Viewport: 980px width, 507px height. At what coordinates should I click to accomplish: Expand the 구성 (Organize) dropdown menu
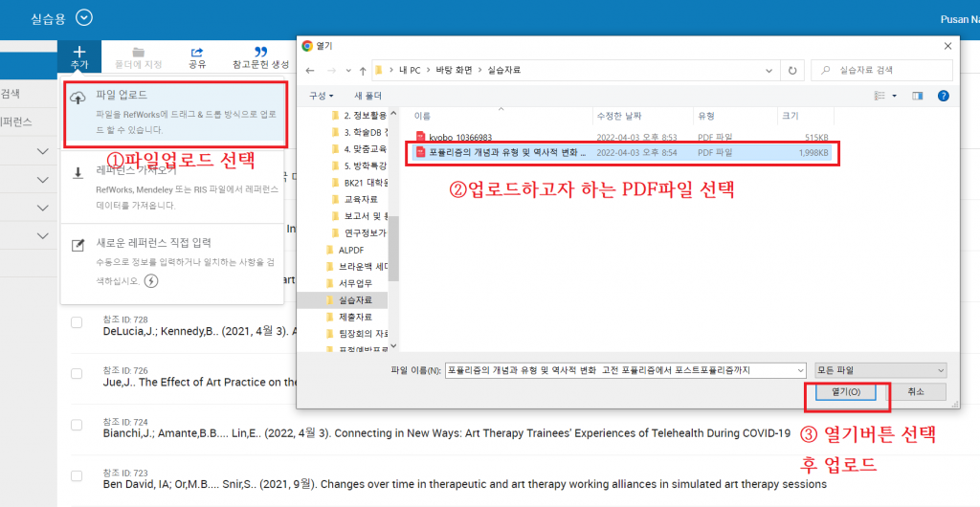[x=322, y=96]
